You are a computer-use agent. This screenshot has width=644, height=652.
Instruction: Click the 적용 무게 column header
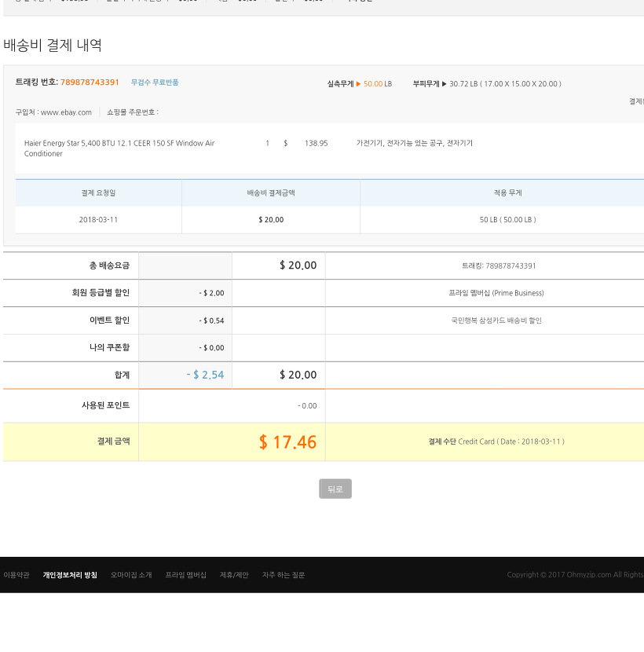pos(507,192)
